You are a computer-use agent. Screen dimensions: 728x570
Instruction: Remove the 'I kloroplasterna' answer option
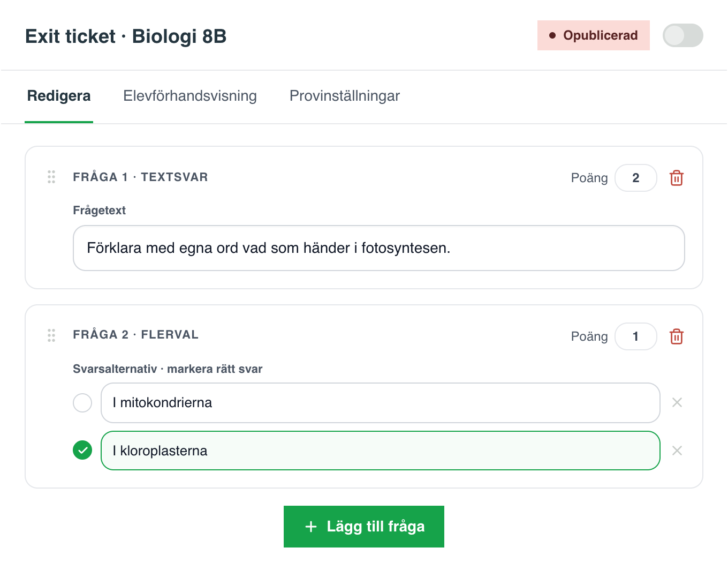click(677, 451)
